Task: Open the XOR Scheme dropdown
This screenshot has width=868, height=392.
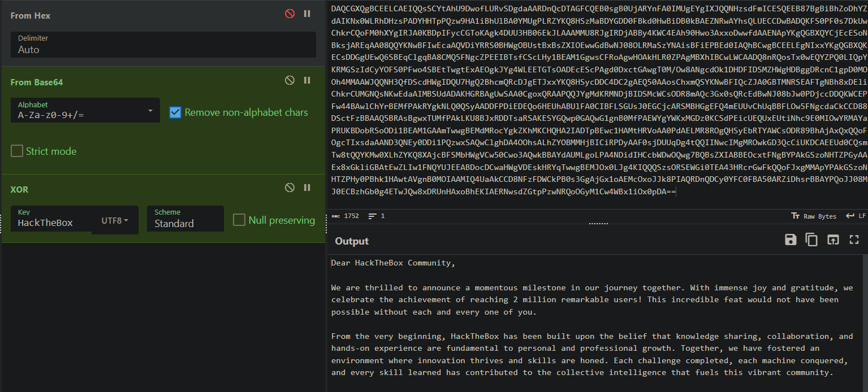Action: tap(185, 219)
